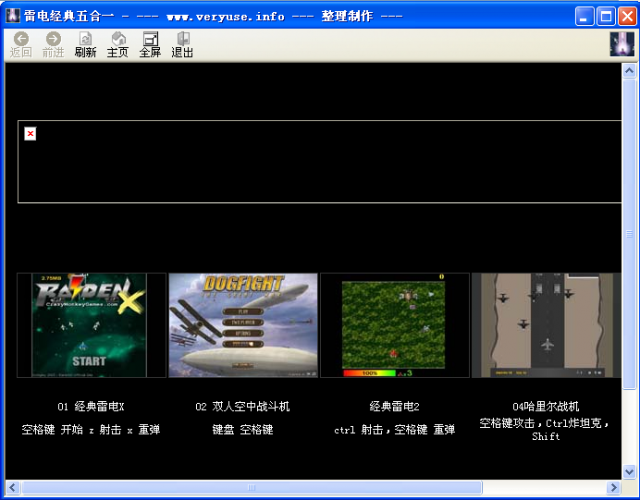Viewport: 640px width, 500px height.
Task: Click the horizontal scrollbar left arrow
Action: tap(12, 487)
